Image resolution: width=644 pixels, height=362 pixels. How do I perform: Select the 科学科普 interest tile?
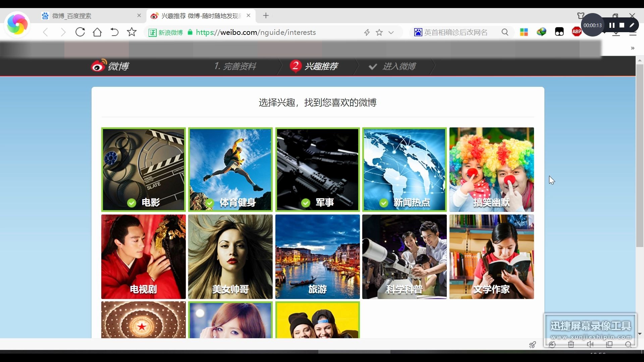click(405, 257)
